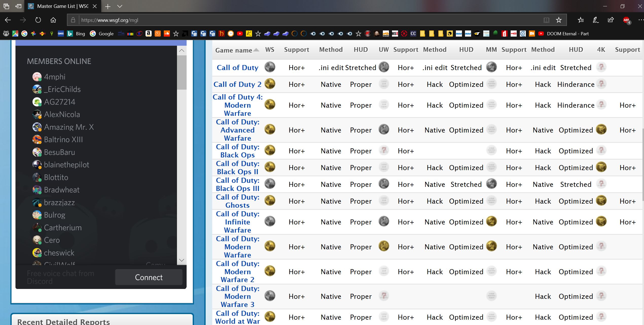This screenshot has width=644, height=325.
Task: Open Amazon bookmark in favorites bar
Action: click(149, 34)
